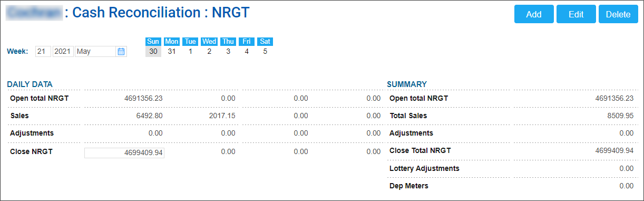Click the Dep Meters value 0.00
The width and height of the screenshot is (644, 201).
[x=627, y=186]
